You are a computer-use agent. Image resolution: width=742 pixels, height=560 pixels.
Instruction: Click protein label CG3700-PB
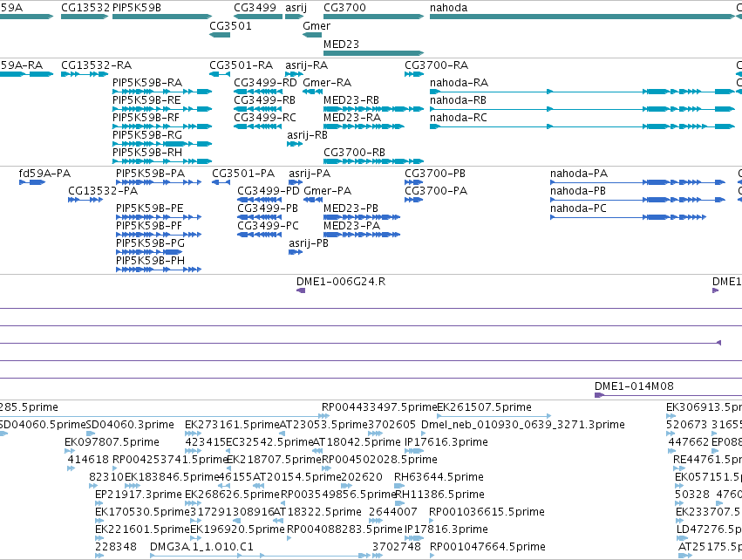pos(435,174)
